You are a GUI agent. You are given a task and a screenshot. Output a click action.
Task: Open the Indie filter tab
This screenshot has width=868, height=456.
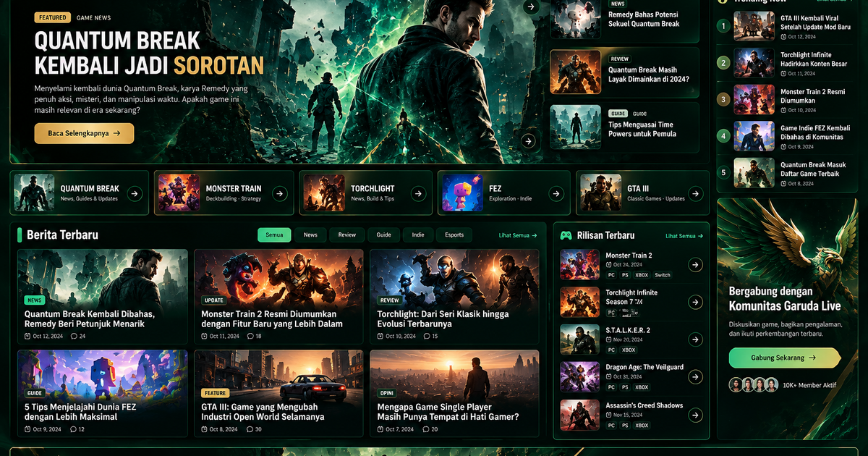coord(418,235)
